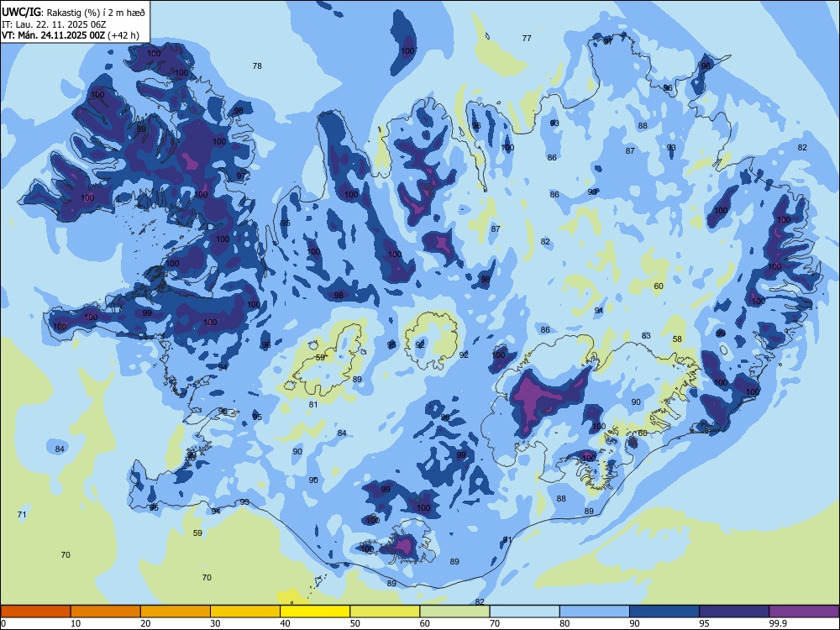The image size is (840, 630).
Task: Click the legend tick label 10
Action: click(x=76, y=623)
